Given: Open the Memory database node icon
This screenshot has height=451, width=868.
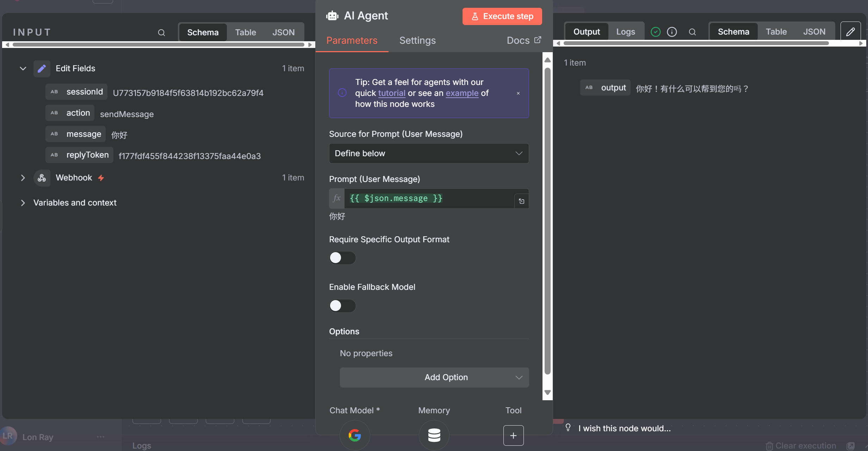Looking at the screenshot, I should 434,435.
